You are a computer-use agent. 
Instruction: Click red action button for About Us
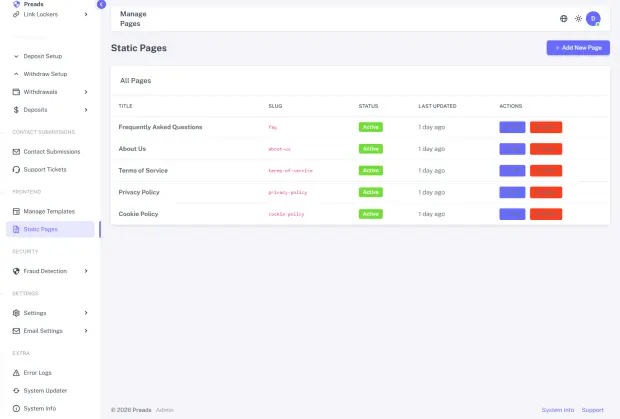(546, 149)
